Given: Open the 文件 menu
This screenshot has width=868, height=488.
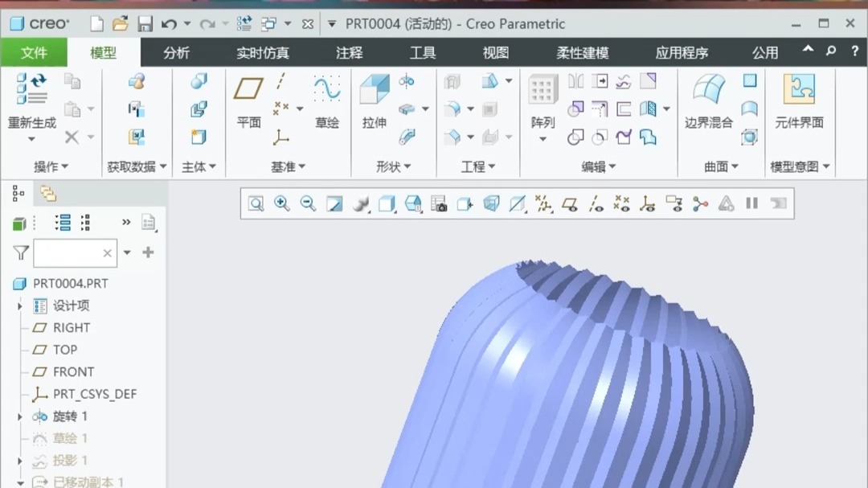Looking at the screenshot, I should [x=35, y=52].
